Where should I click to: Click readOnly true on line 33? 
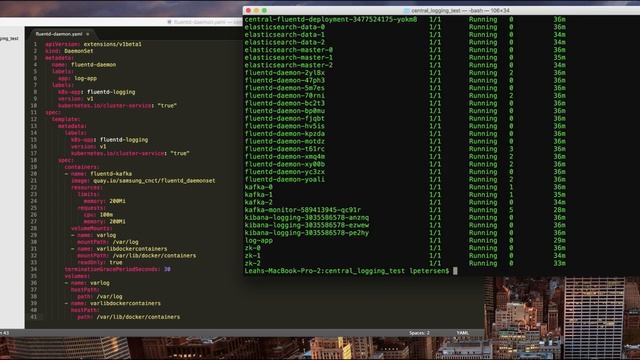click(x=116, y=262)
